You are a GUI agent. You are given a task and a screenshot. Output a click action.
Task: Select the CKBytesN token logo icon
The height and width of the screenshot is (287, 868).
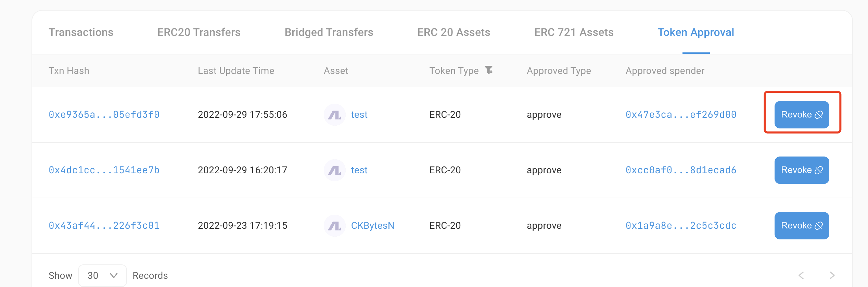[334, 225]
